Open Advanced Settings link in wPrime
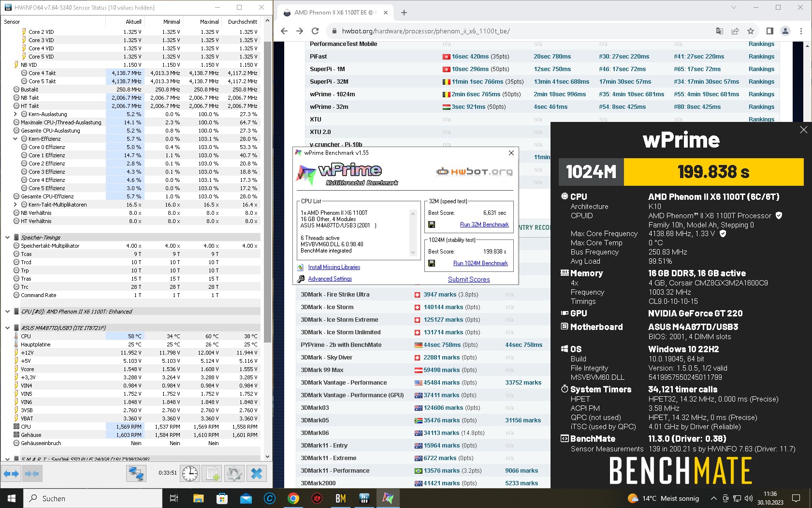 click(x=330, y=279)
